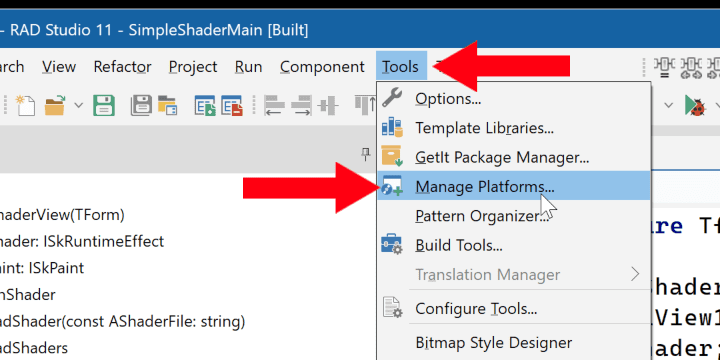Click Manage Platforms... menu entry
This screenshot has width=720, height=360.
(x=513, y=186)
